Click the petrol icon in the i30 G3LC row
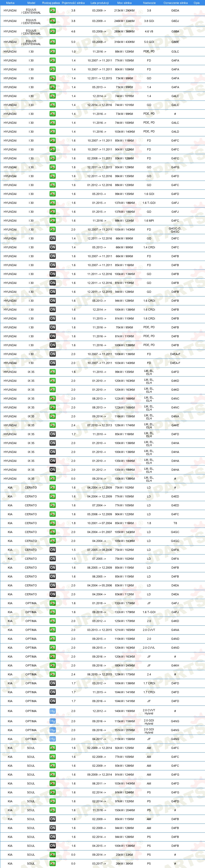The height and width of the screenshot is (868, 205). (x=53, y=52)
